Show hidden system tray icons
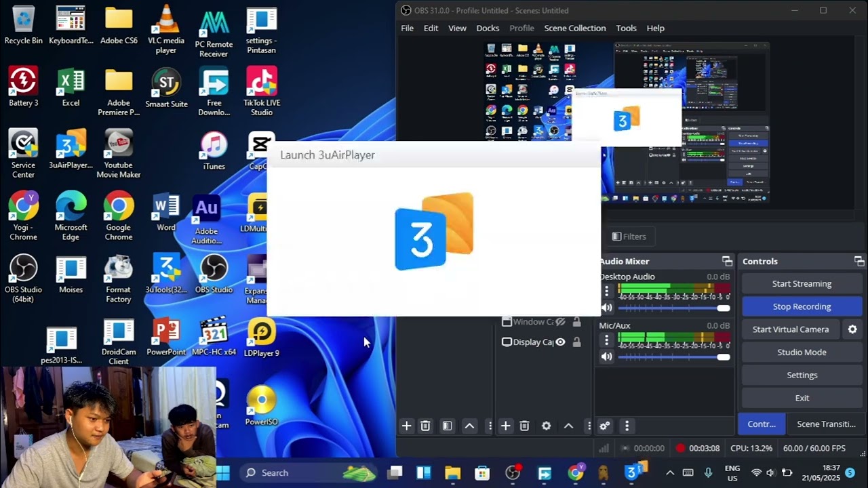 [670, 473]
